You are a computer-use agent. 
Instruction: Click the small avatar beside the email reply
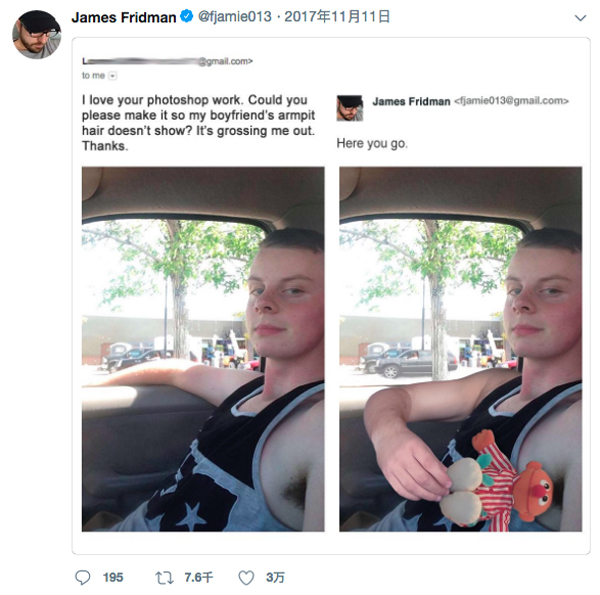coord(350,107)
